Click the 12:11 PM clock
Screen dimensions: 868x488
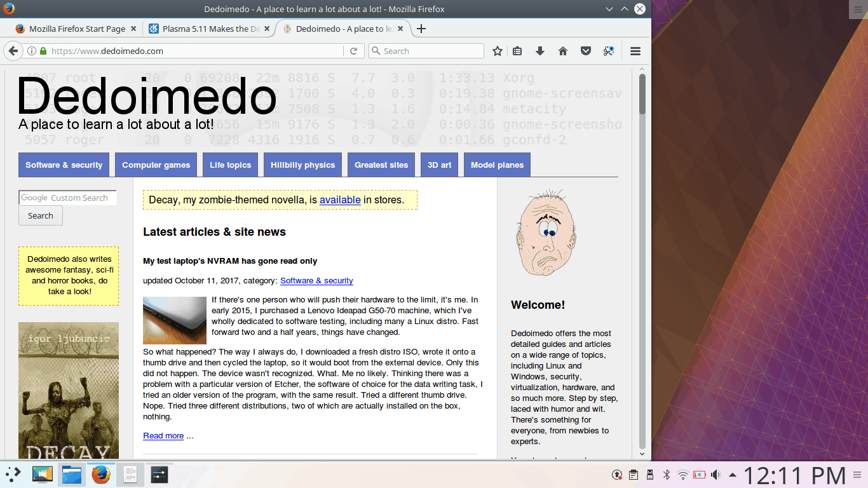[795, 475]
